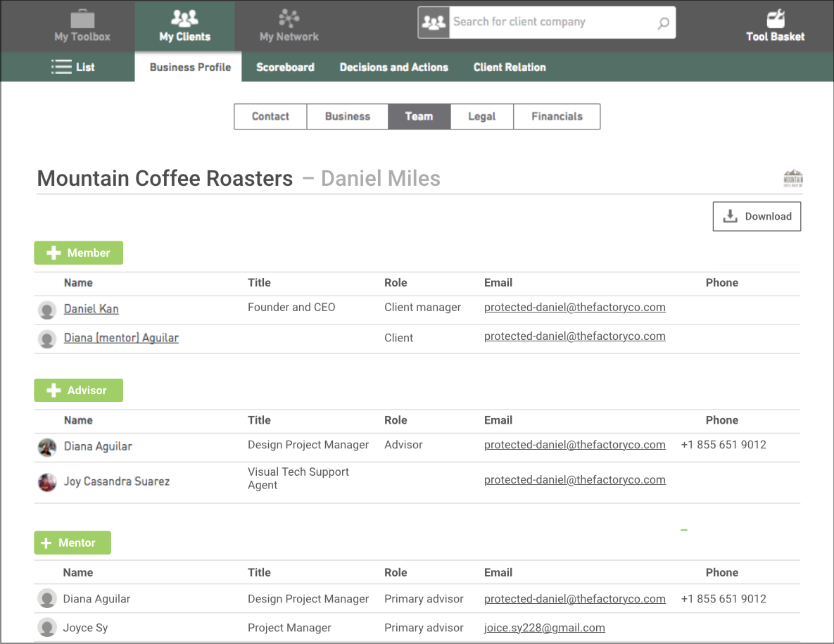834x644 pixels.
Task: Add a new Advisor
Action: pos(79,391)
